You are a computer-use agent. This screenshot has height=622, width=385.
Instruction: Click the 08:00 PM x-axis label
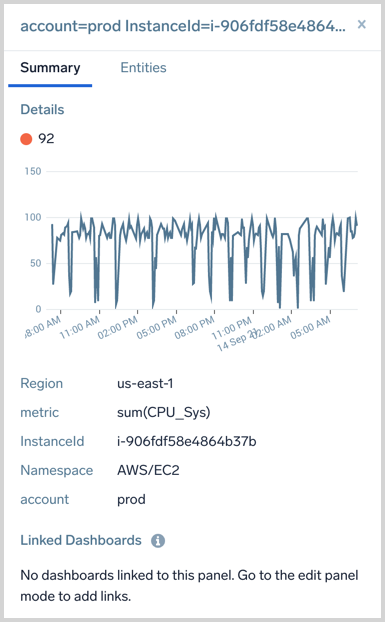[195, 328]
